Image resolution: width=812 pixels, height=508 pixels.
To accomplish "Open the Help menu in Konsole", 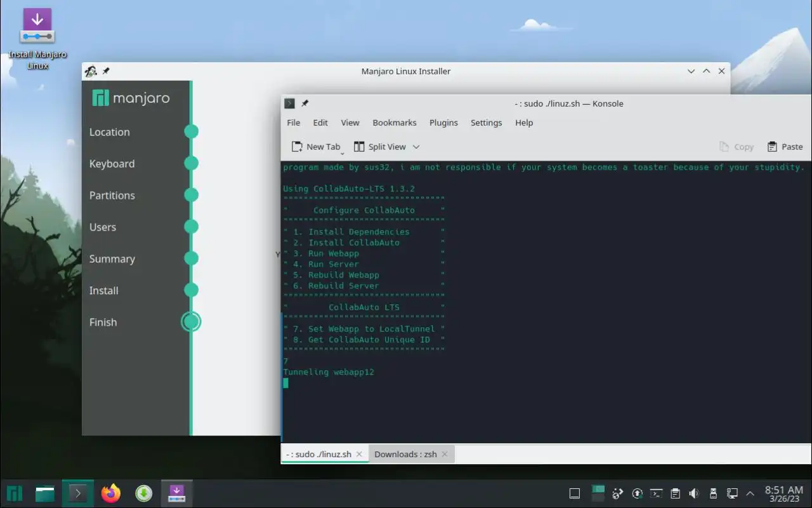I will click(x=524, y=123).
